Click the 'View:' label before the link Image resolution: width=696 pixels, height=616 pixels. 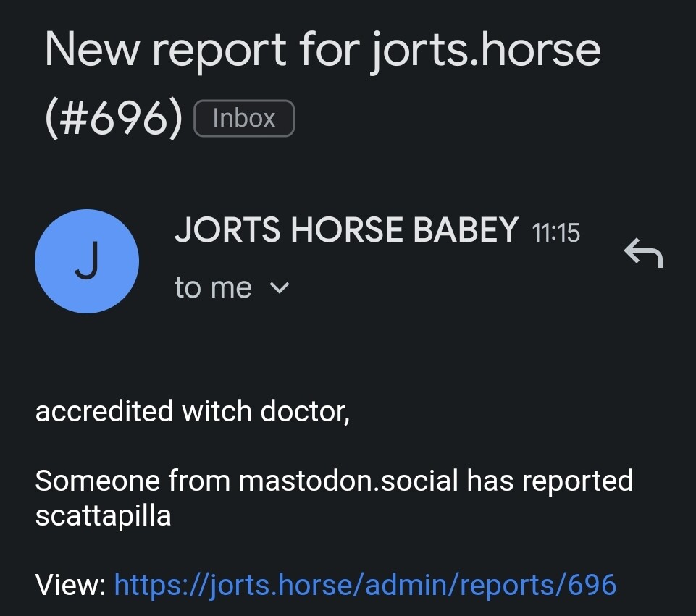(x=70, y=585)
